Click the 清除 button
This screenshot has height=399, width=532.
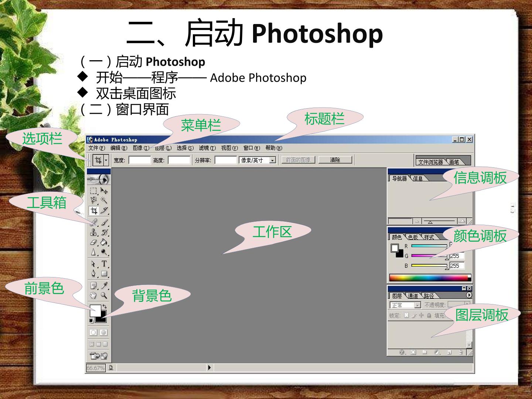pyautogui.click(x=335, y=160)
